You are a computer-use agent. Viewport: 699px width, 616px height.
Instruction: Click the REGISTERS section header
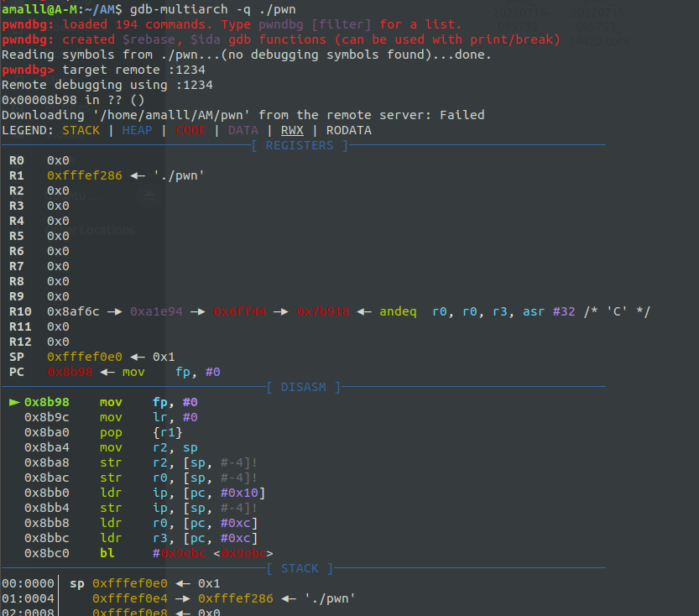click(x=300, y=145)
